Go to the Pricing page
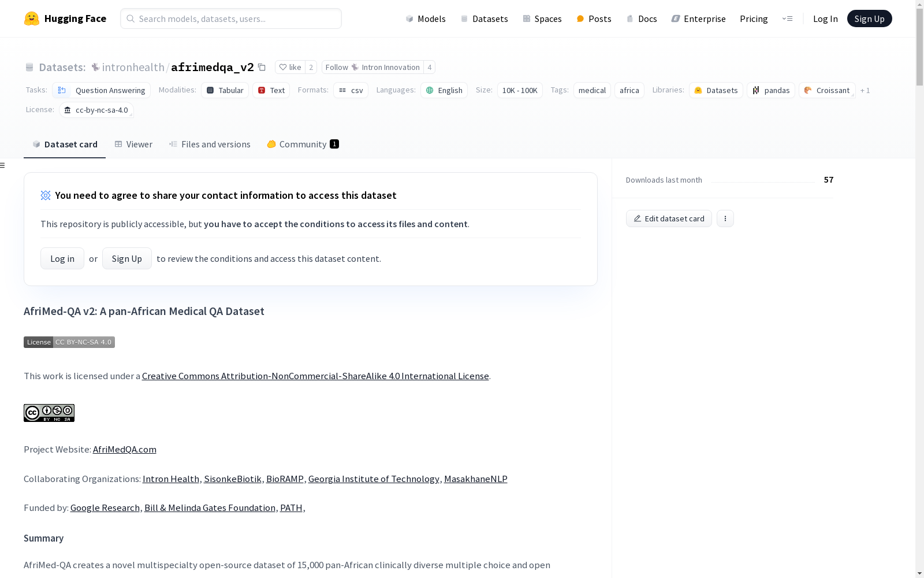This screenshot has height=578, width=924. click(x=754, y=18)
